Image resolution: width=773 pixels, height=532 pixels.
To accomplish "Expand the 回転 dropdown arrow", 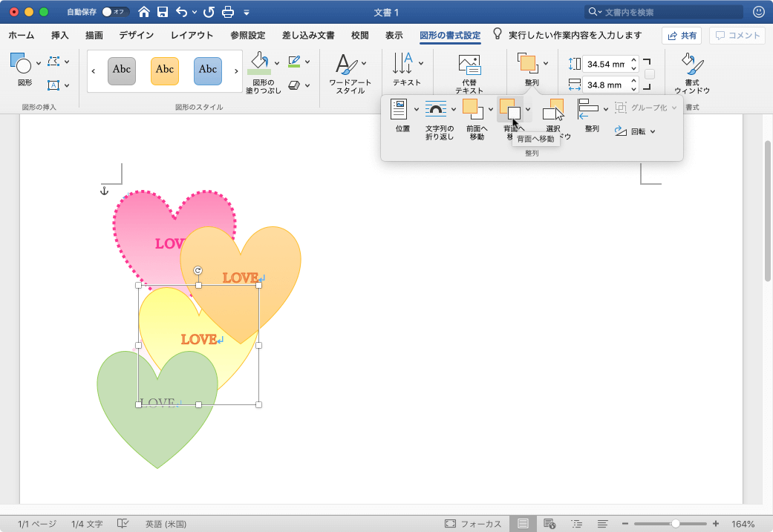I will click(653, 131).
